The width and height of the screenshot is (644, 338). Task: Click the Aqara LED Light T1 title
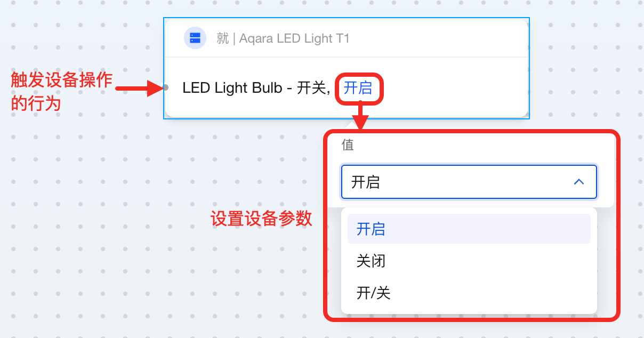(x=294, y=38)
